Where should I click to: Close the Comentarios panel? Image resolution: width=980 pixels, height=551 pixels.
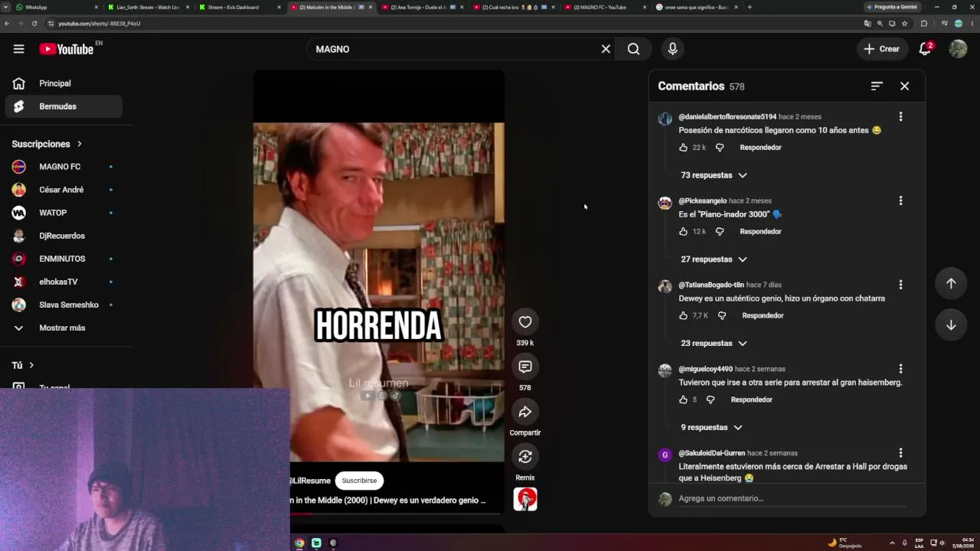click(x=904, y=86)
